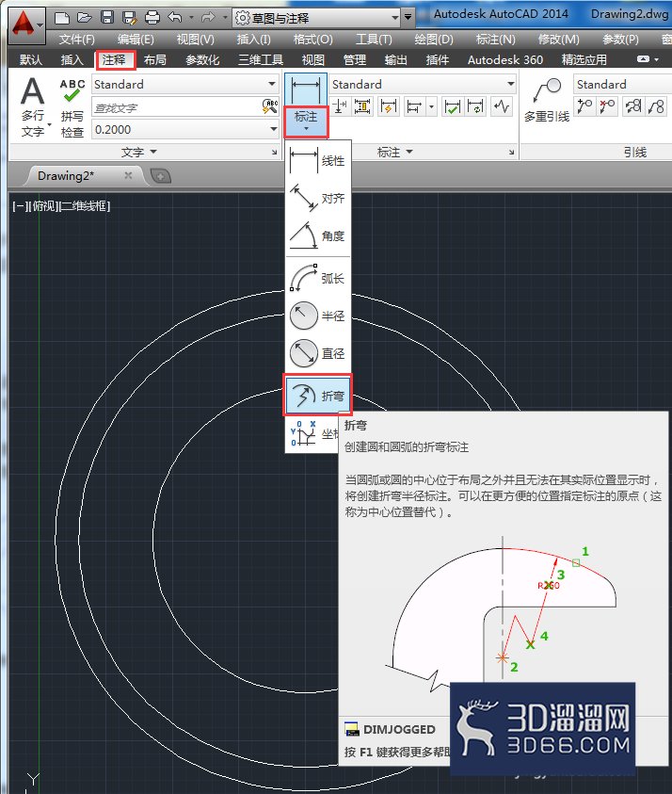Add a new drawing tab with plus
The image size is (672, 794).
click(161, 176)
